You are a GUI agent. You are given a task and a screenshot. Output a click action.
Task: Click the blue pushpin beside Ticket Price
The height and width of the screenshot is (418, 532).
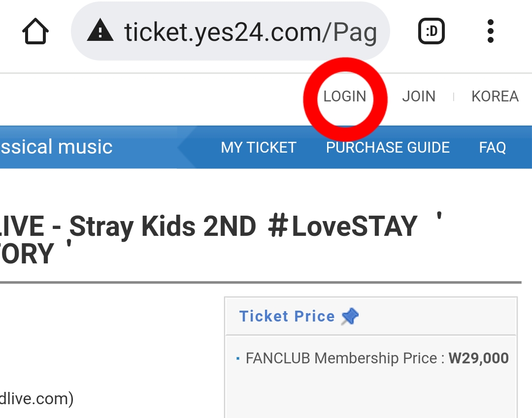(350, 316)
